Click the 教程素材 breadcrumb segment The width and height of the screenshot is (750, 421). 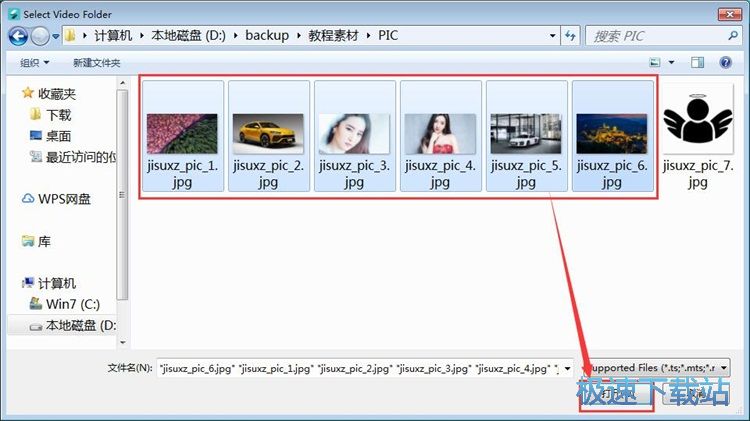pyautogui.click(x=333, y=36)
